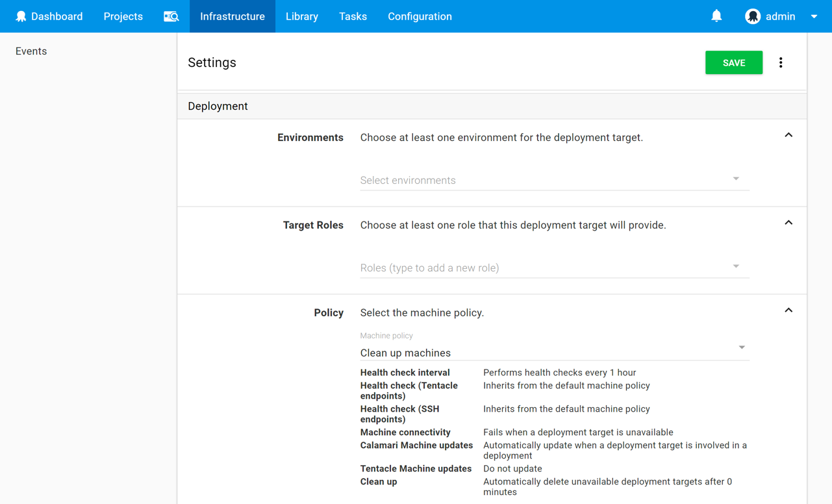Open Events in the sidebar
This screenshot has height=504, width=832.
[x=31, y=51]
